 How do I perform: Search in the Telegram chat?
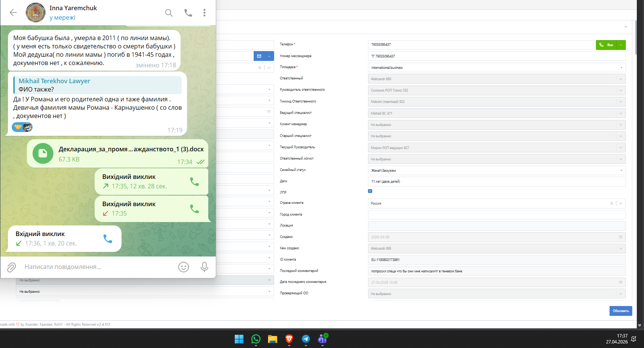[x=169, y=13]
